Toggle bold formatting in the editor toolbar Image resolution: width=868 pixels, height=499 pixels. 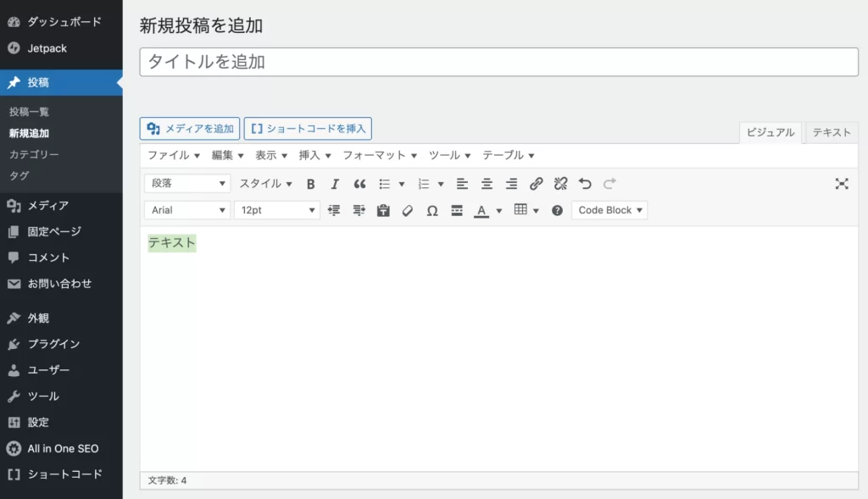310,184
